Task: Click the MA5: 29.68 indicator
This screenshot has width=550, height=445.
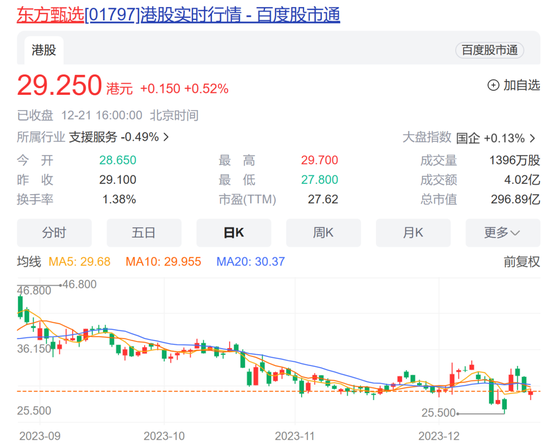Action: (79, 262)
